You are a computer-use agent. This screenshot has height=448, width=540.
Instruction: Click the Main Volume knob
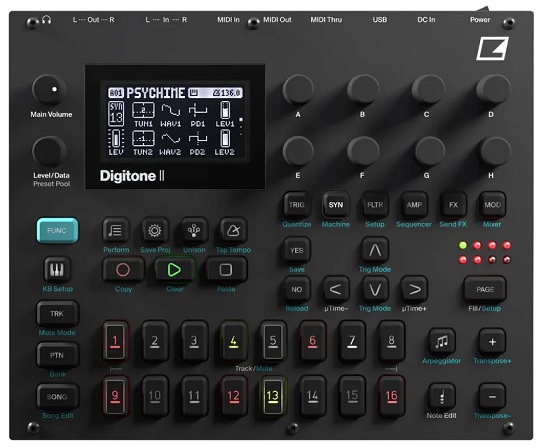[x=49, y=90]
